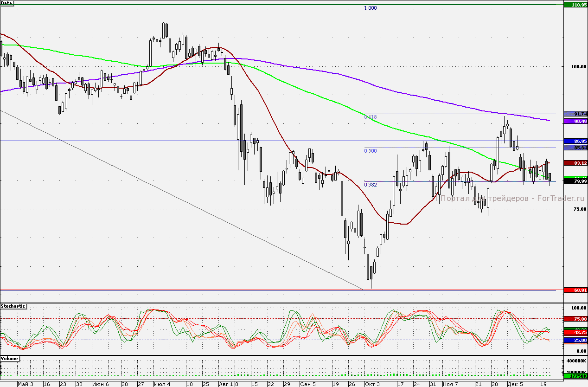
Task: Click the ForTrader.ru watermark text
Action: [x=512, y=198]
